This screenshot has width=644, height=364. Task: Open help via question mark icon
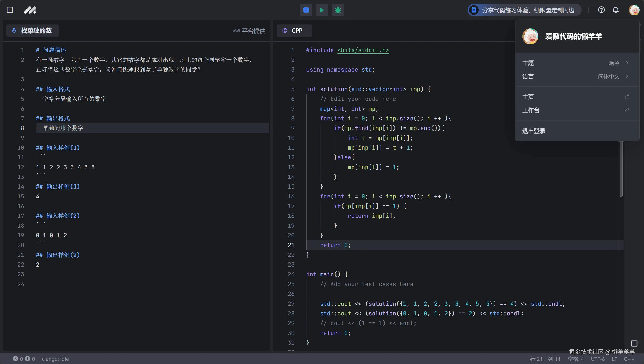coord(601,10)
